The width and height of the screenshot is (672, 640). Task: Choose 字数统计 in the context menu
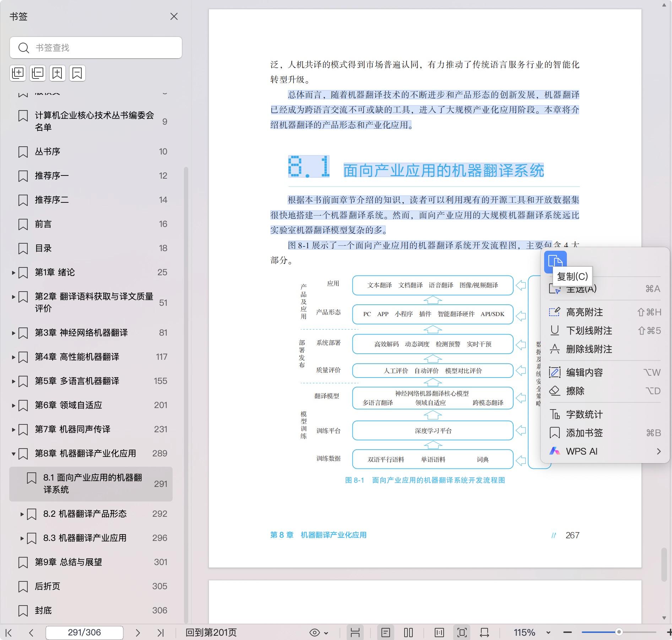click(x=584, y=414)
